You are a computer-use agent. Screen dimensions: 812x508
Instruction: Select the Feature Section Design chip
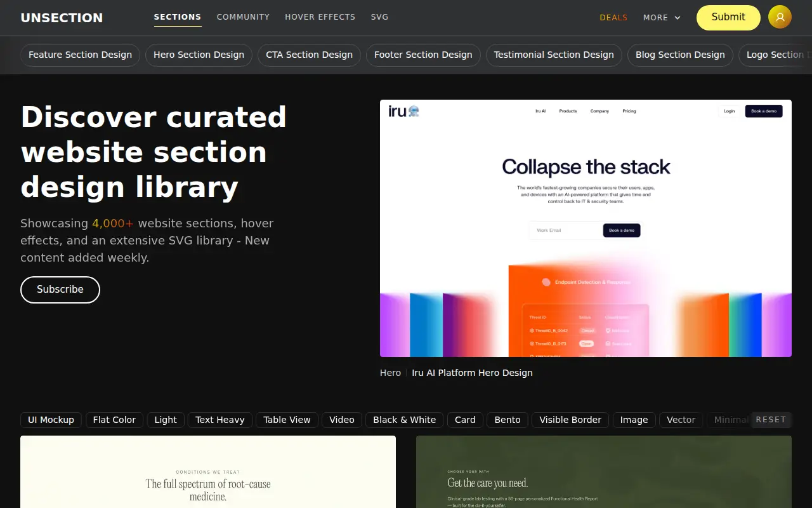(80, 55)
